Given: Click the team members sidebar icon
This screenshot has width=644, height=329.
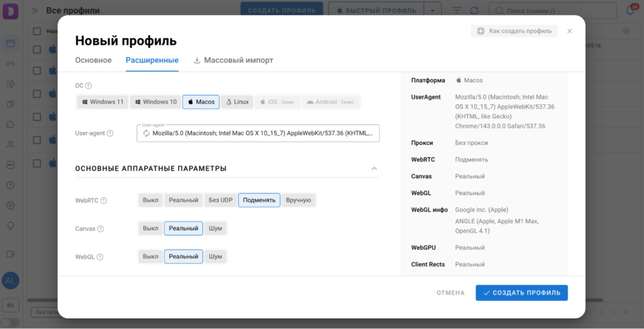Looking at the screenshot, I should click(10, 144).
